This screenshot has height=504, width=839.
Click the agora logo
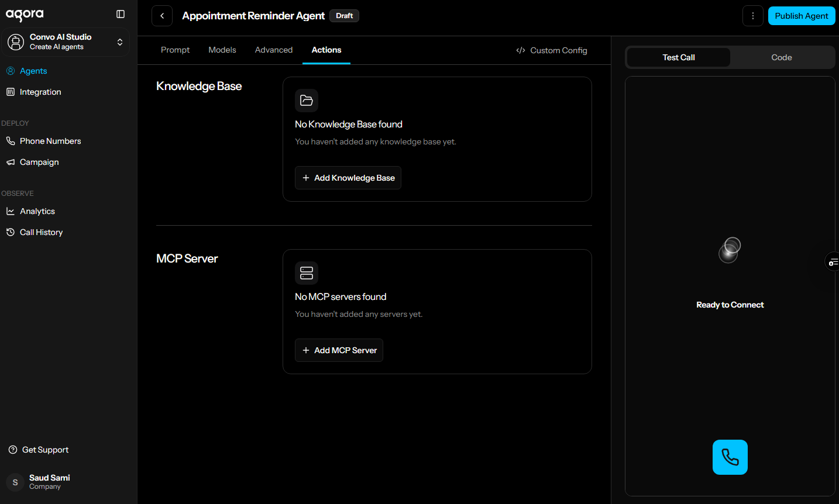coord(25,15)
